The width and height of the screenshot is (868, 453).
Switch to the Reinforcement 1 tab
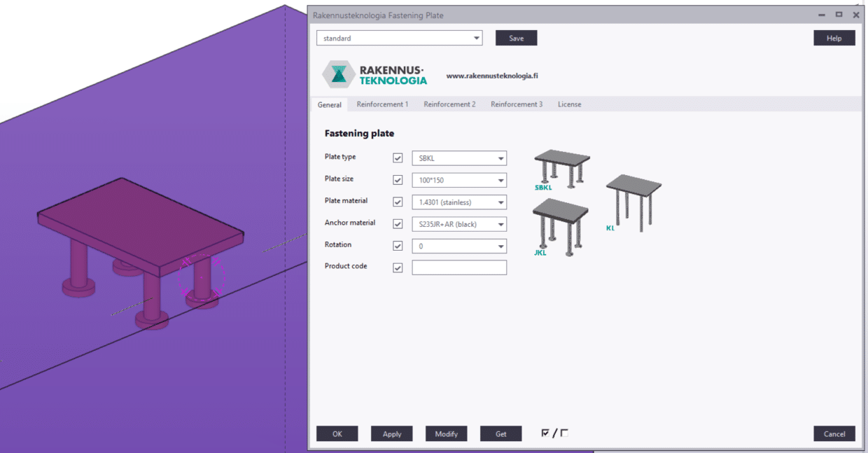(382, 104)
